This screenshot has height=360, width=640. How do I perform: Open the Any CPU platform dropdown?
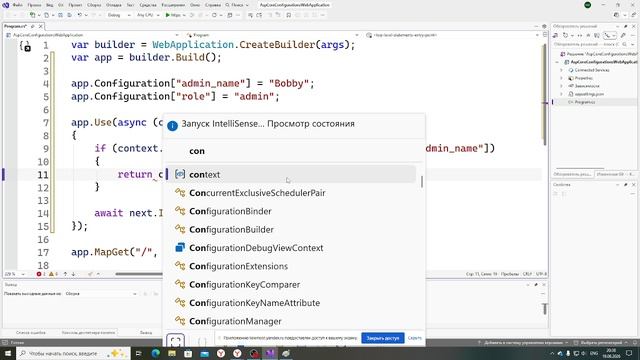(148, 15)
